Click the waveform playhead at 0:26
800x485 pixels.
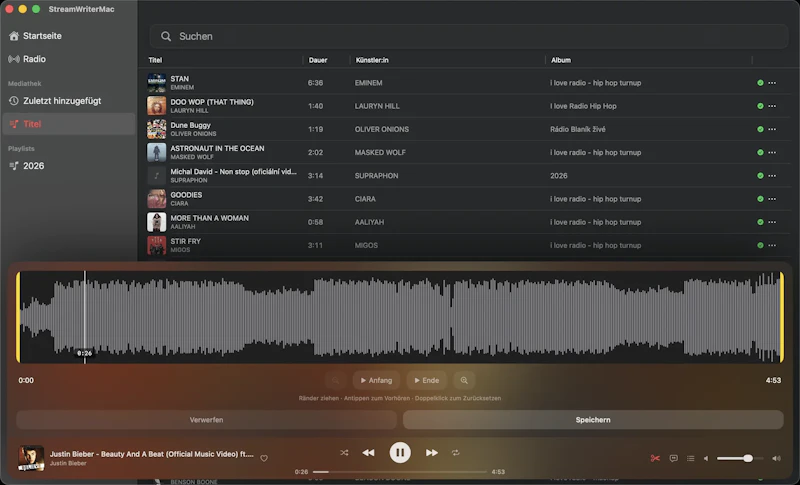[85, 317]
